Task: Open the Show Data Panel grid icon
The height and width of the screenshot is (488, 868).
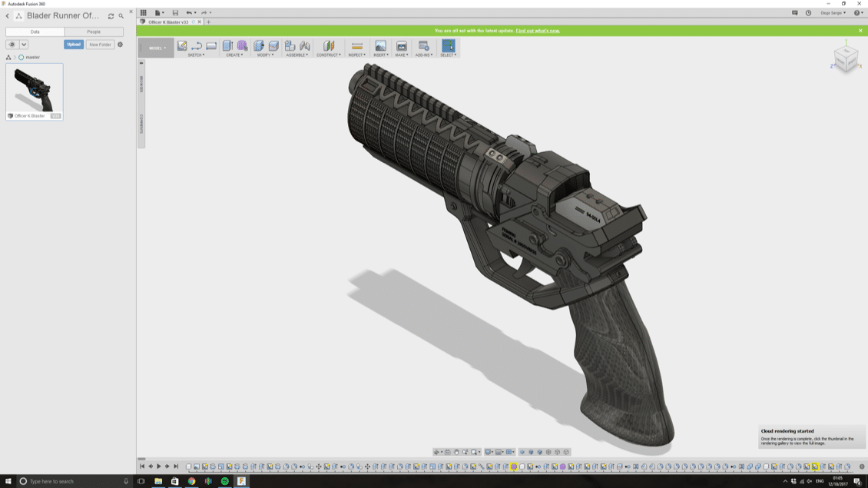Action: click(x=143, y=13)
